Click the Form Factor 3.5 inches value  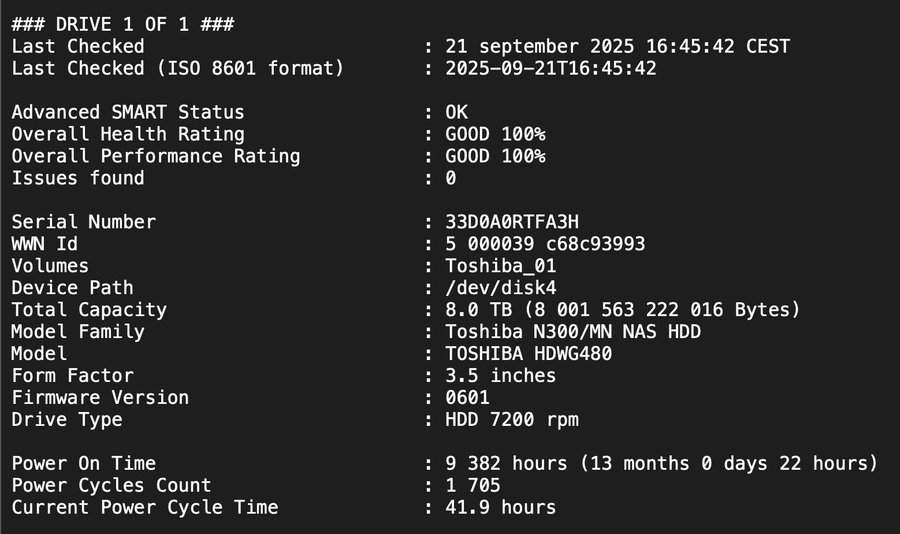[x=501, y=376]
